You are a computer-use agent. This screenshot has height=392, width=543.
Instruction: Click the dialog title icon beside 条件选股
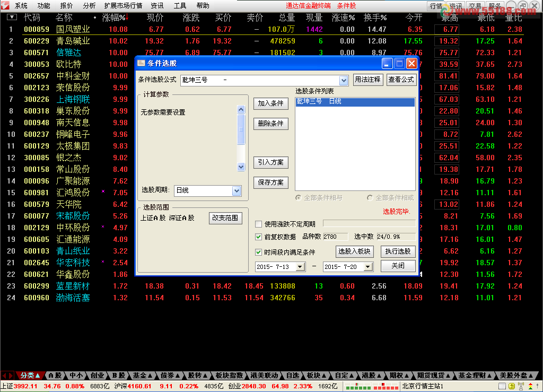click(141, 63)
